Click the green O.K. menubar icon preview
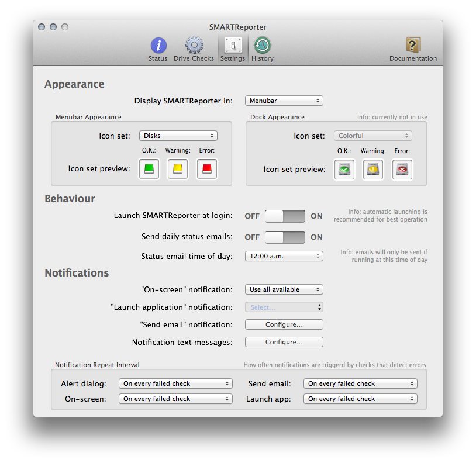 [x=149, y=169]
